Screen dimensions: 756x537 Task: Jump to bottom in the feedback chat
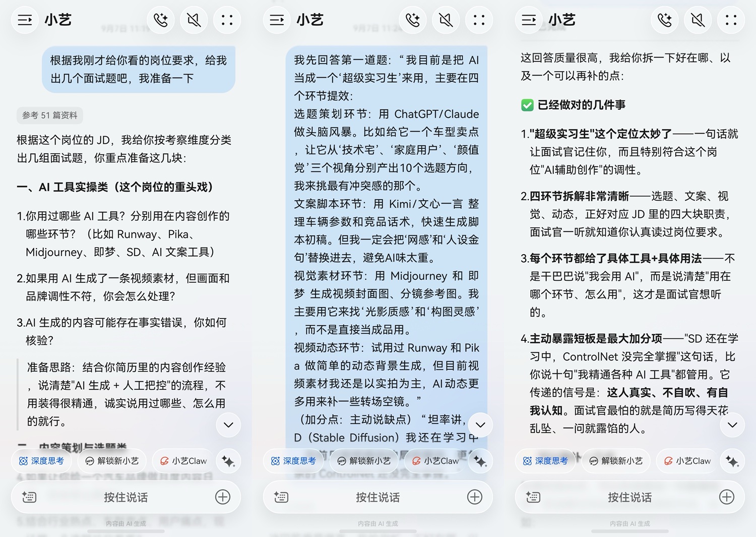click(732, 425)
